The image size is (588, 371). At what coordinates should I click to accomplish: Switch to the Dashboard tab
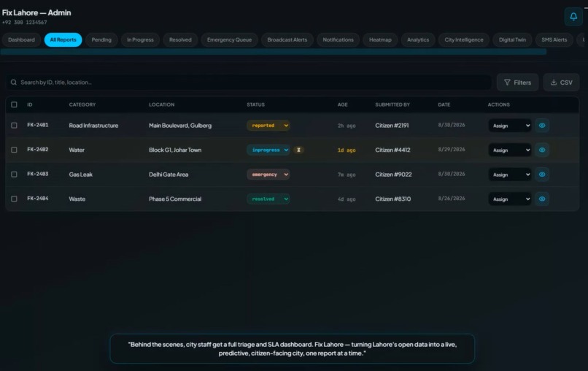(x=21, y=40)
